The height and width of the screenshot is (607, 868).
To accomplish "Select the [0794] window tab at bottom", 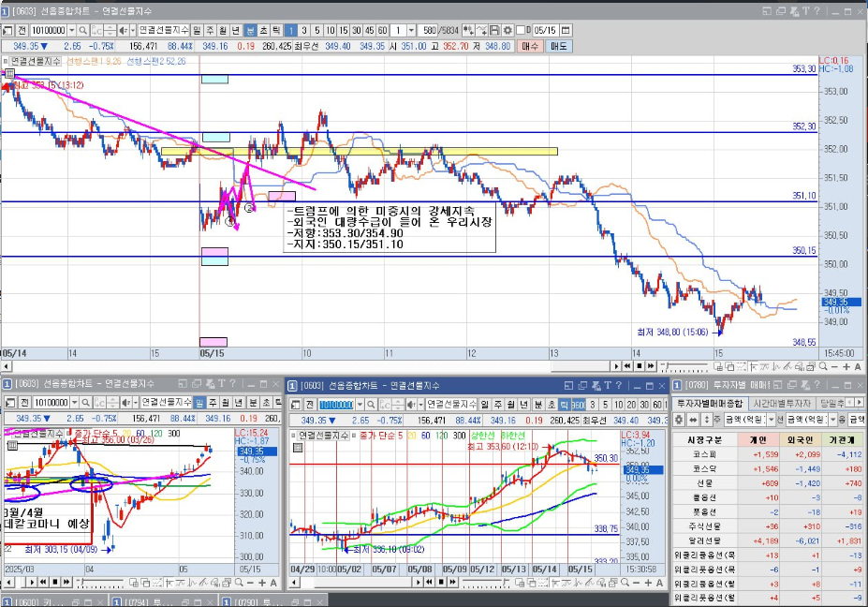I will point(163,601).
